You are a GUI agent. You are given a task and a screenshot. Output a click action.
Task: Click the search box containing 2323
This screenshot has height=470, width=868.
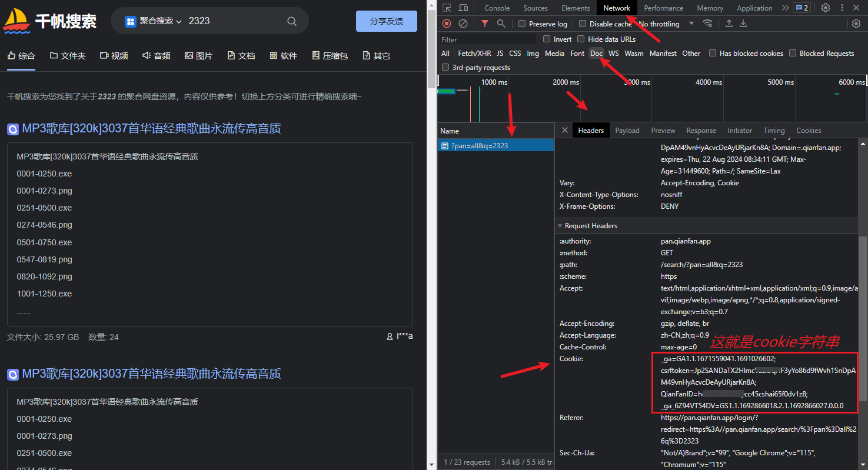[x=209, y=21]
